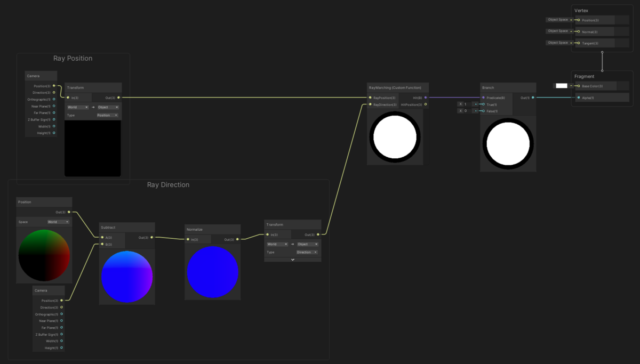
Task: Click Z Buffer Sign(1) port on Ray Position Camera
Action: pos(54,119)
